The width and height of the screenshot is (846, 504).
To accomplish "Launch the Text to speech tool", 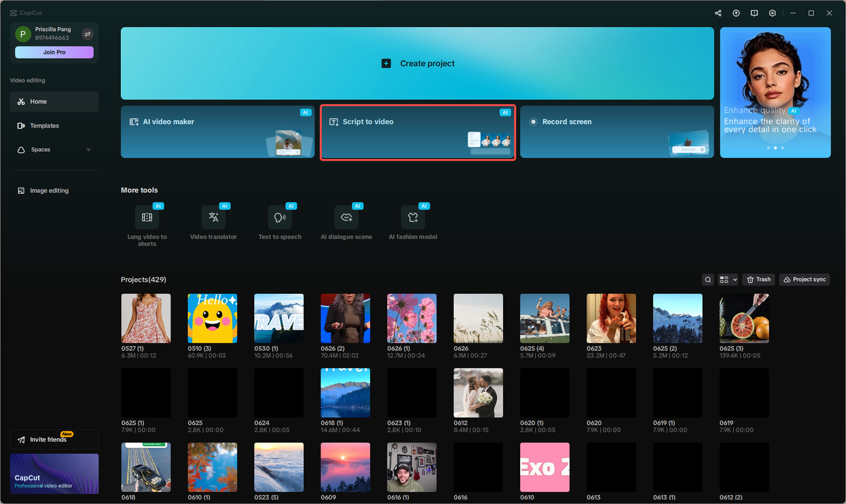I will point(280,218).
